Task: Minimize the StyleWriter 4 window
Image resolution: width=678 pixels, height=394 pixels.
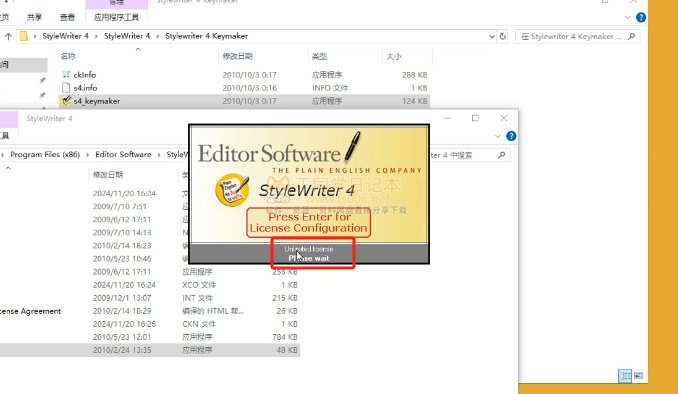Action: pos(448,118)
